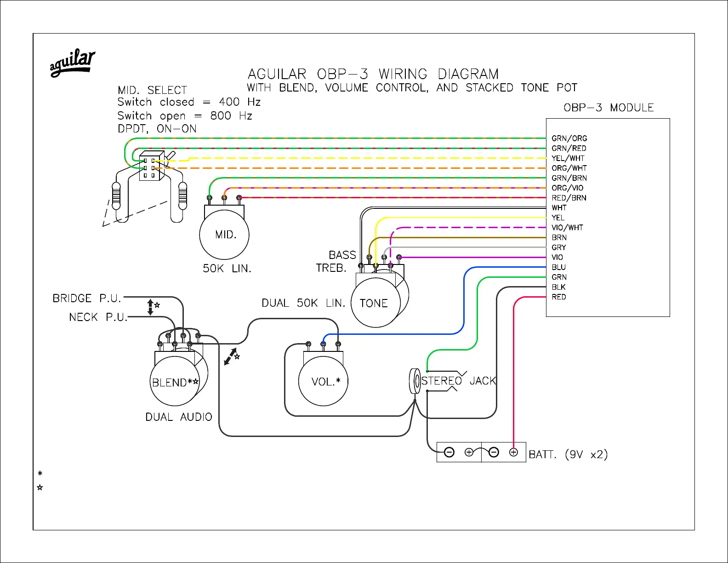Select the VOL. potentiometer symbol
The image size is (728, 563).
point(323,381)
